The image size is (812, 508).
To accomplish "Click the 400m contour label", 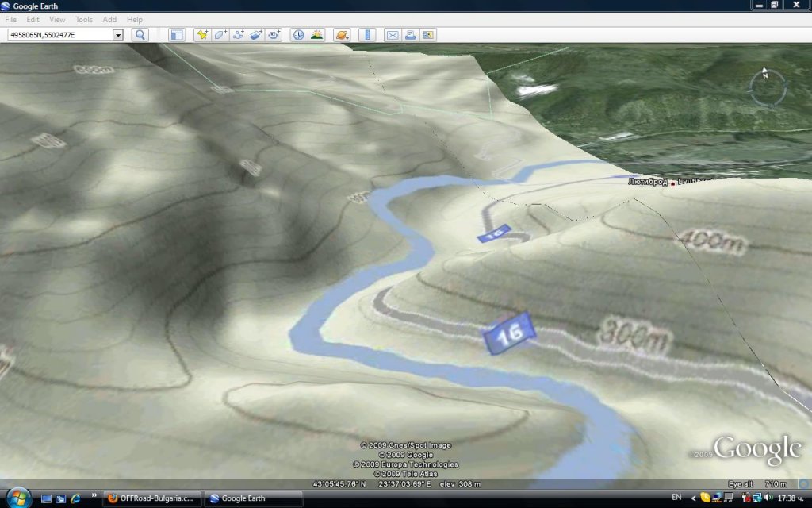I will point(712,241).
